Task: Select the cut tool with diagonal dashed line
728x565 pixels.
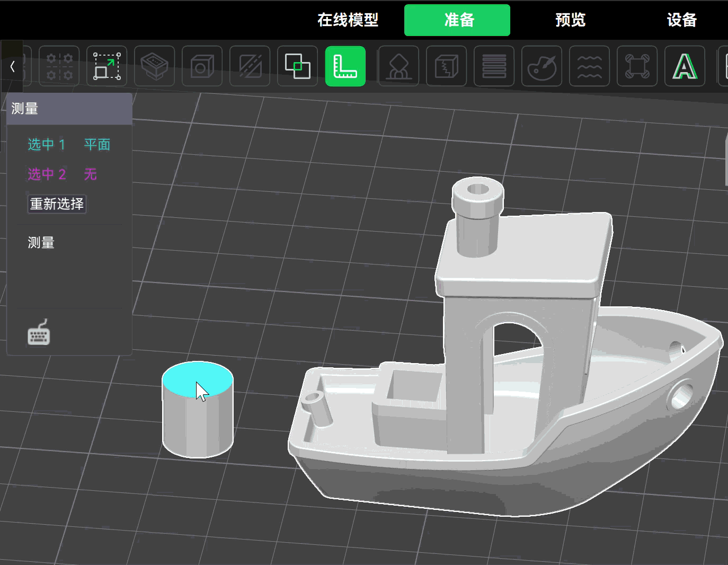Action: click(250, 66)
